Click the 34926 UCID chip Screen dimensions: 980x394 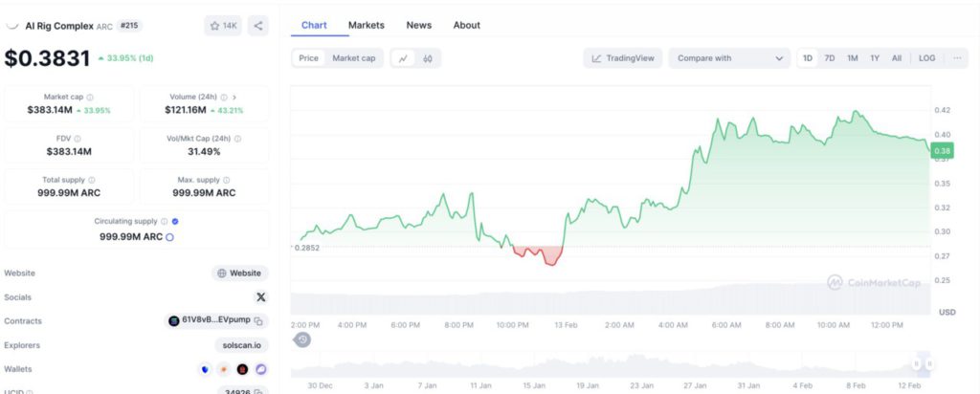pos(242,390)
